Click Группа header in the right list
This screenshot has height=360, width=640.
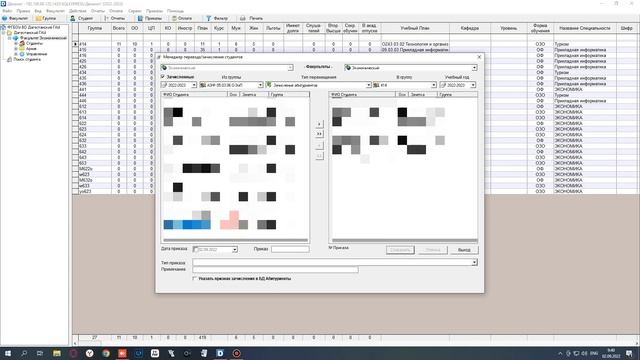click(x=457, y=95)
